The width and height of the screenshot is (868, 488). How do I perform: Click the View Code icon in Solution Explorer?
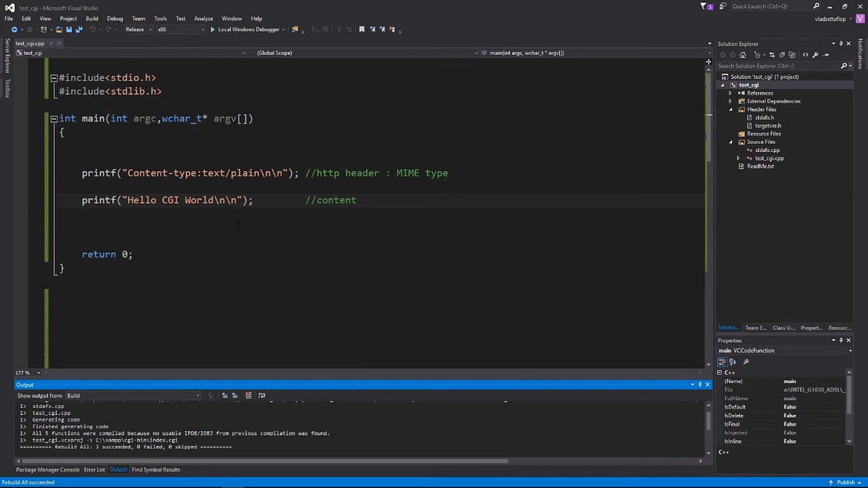[x=805, y=55]
